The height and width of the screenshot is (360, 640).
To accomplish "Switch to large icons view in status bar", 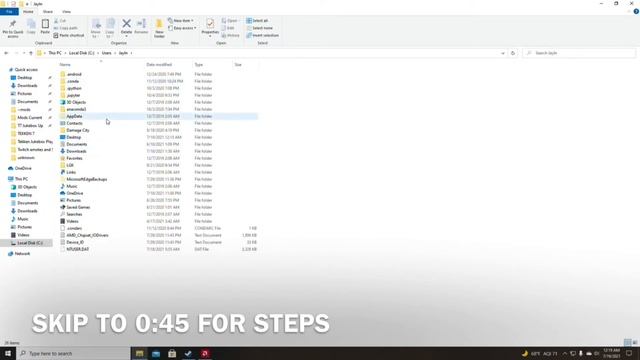I will point(635,342).
